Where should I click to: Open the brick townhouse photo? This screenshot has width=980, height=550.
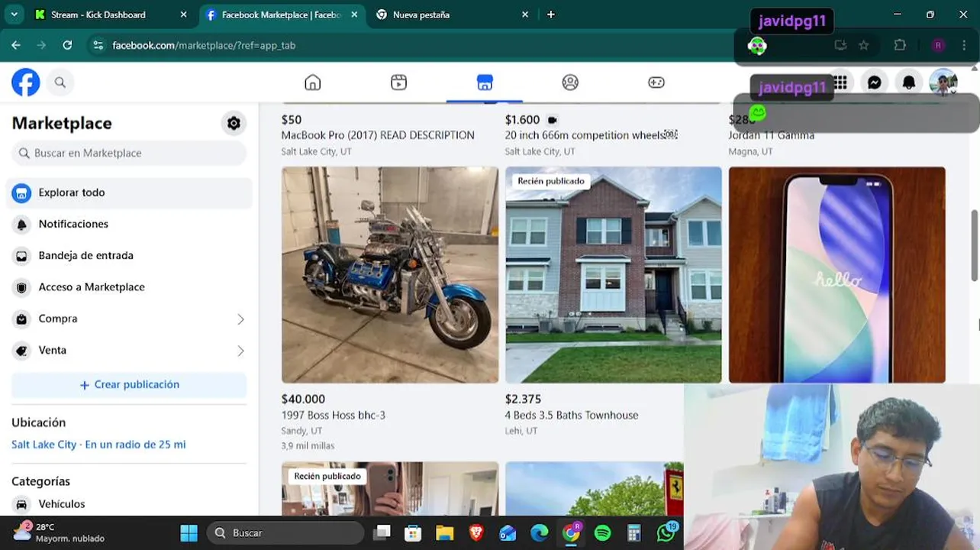pyautogui.click(x=614, y=275)
